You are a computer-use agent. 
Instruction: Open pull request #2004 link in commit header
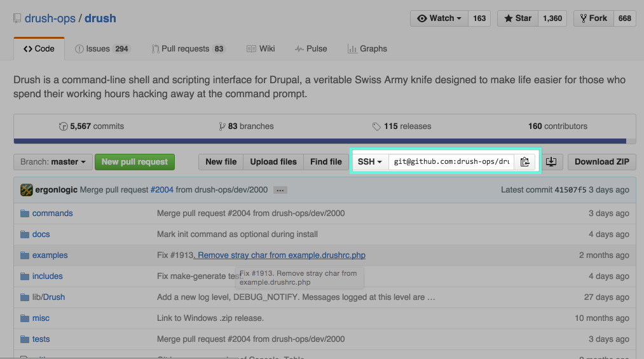coord(162,190)
